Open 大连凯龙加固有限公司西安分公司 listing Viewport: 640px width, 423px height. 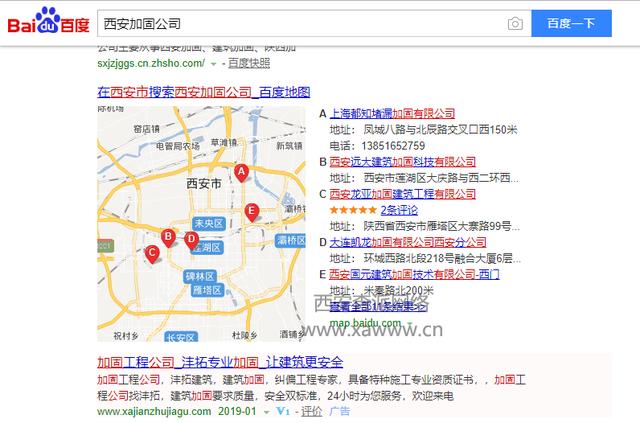click(408, 242)
